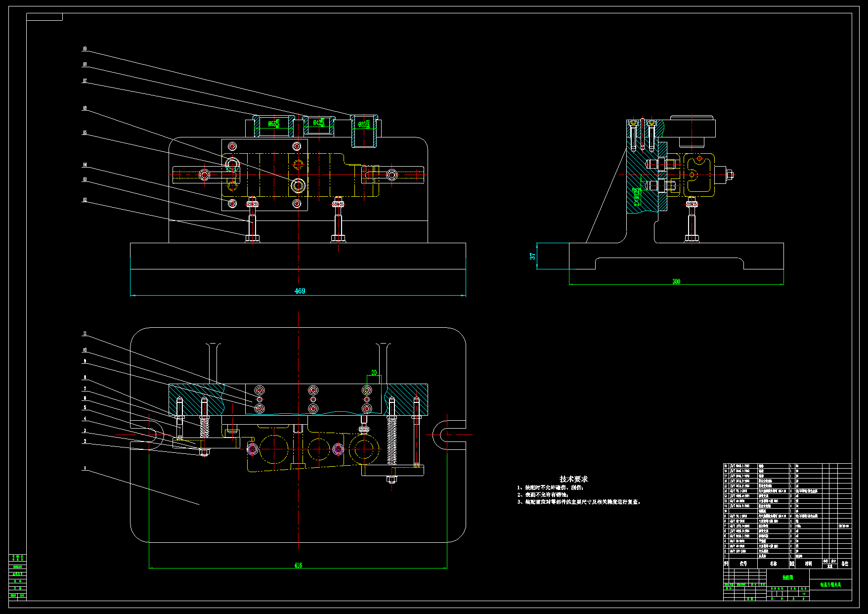Select part balloon number 13
868x614 pixels.
pos(85,179)
